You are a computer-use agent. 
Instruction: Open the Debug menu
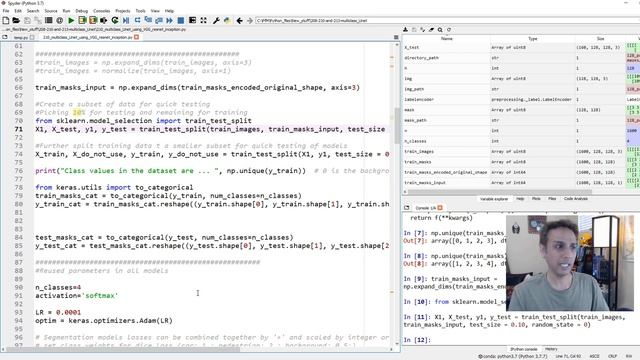(82, 11)
